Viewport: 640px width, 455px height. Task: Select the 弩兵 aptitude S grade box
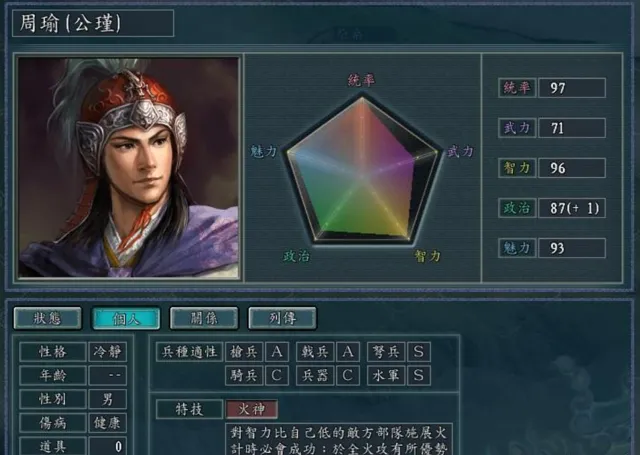418,352
